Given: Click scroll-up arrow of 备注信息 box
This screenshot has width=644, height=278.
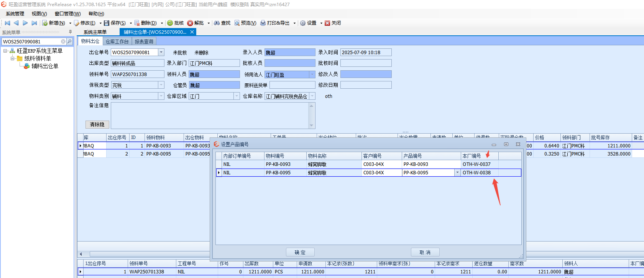Looking at the screenshot, I should [x=312, y=106].
